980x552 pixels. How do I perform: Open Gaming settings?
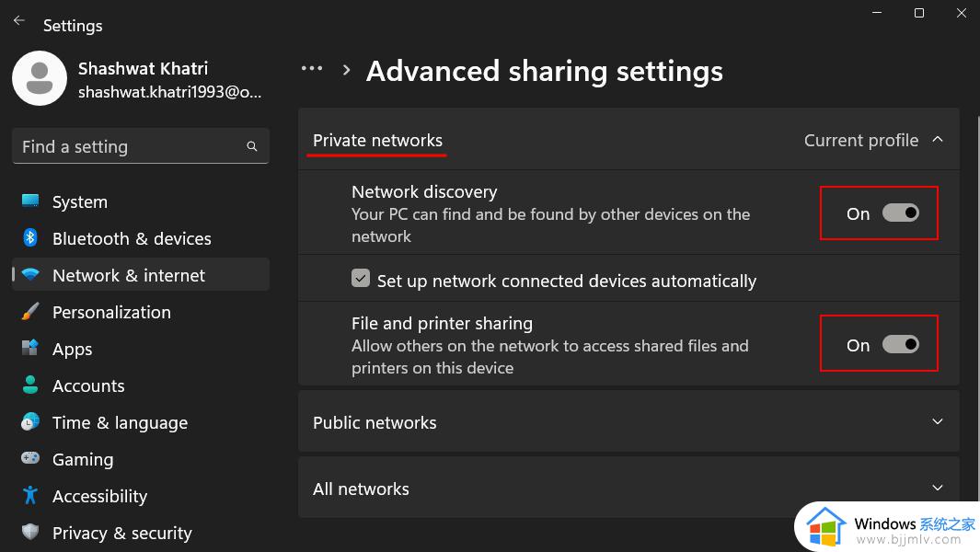pos(141,459)
